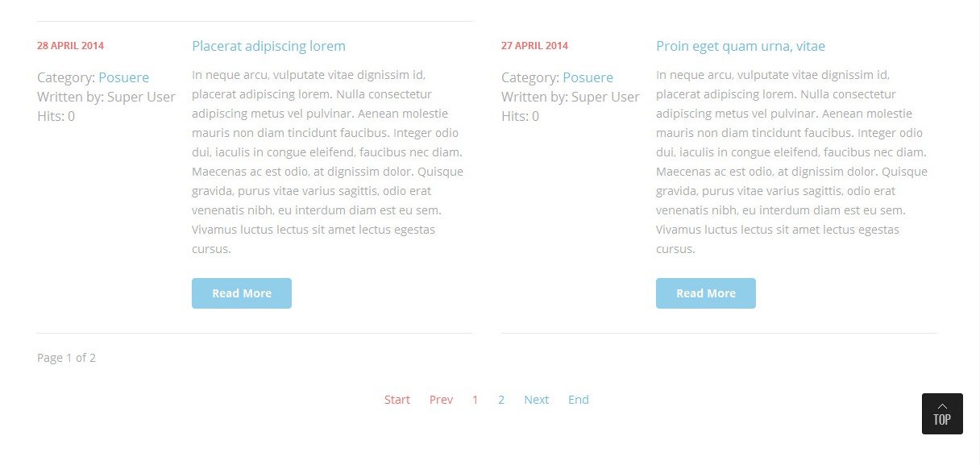
Task: Go to the Start pagination link
Action: click(397, 400)
